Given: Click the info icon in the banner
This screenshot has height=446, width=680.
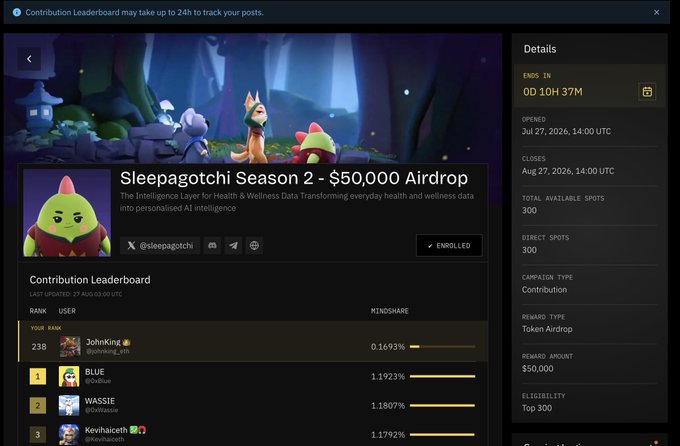Looking at the screenshot, I should pyautogui.click(x=16, y=12).
